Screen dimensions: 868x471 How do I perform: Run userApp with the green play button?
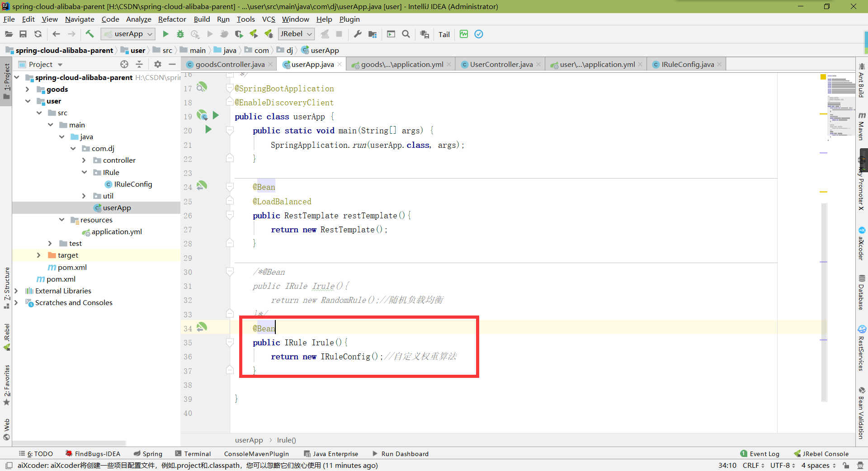[165, 34]
